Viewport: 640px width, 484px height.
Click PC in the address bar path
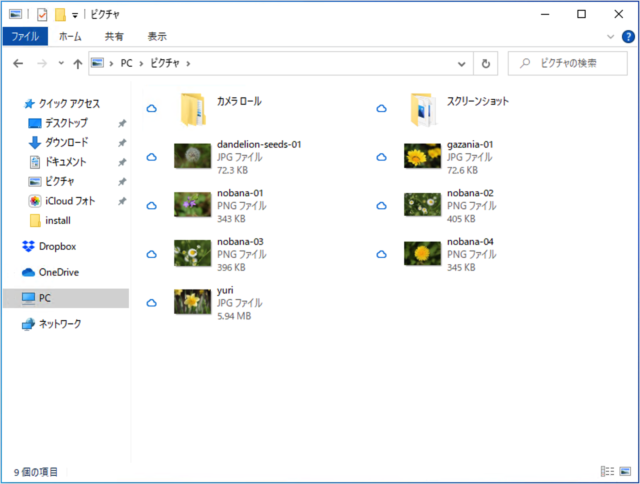click(x=127, y=63)
